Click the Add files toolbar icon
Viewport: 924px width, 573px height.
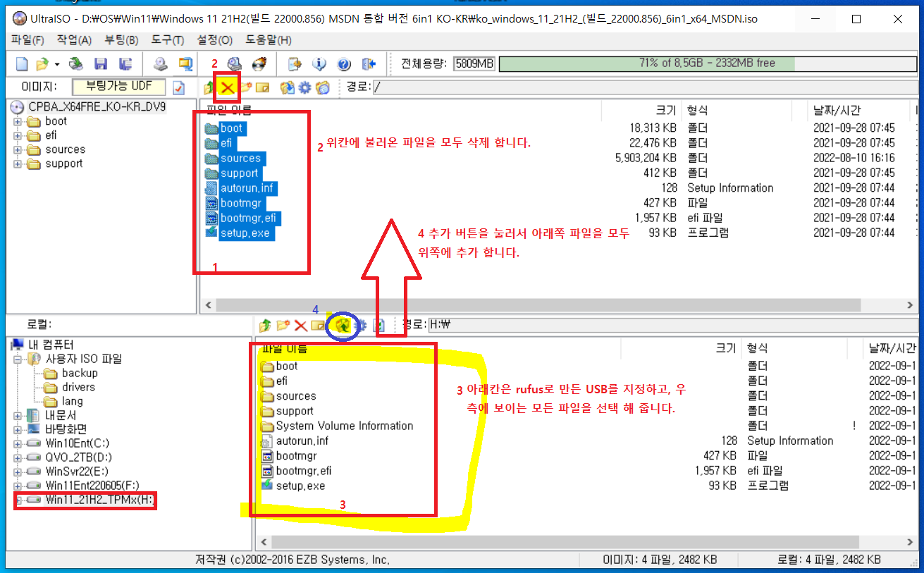(x=295, y=64)
